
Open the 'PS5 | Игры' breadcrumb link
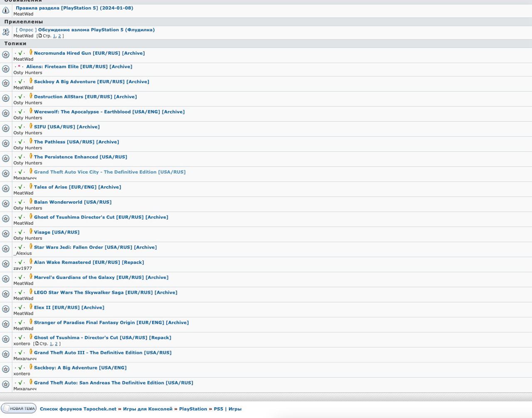click(227, 409)
